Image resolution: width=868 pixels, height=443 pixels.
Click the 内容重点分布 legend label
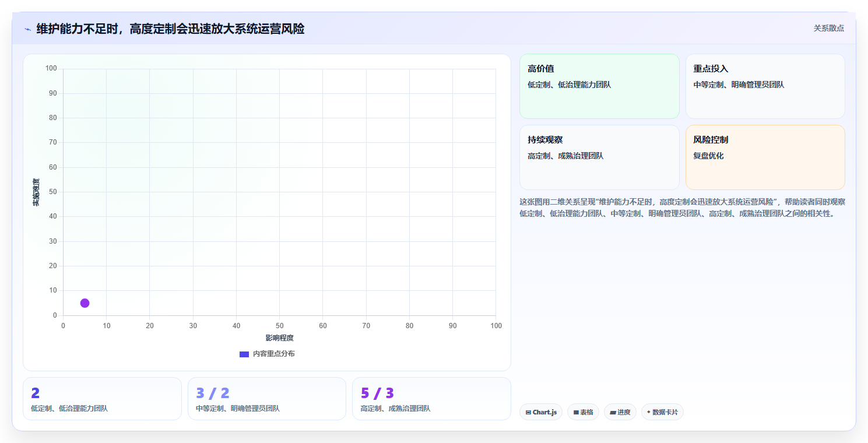273,354
